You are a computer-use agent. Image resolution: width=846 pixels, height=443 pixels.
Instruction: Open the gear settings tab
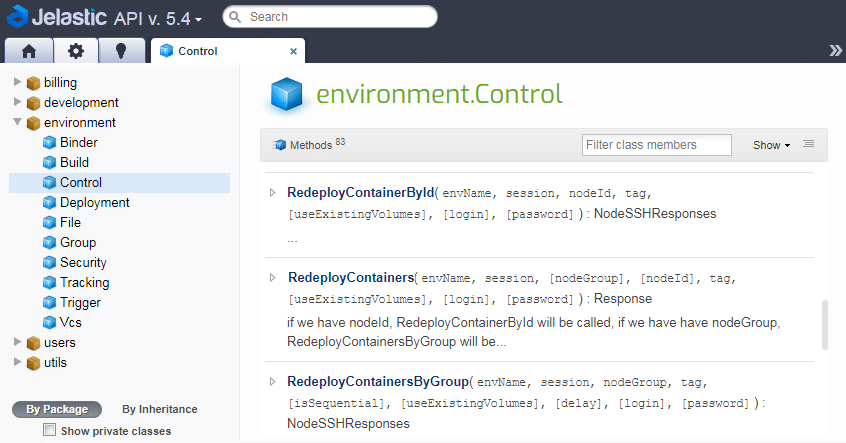point(76,51)
